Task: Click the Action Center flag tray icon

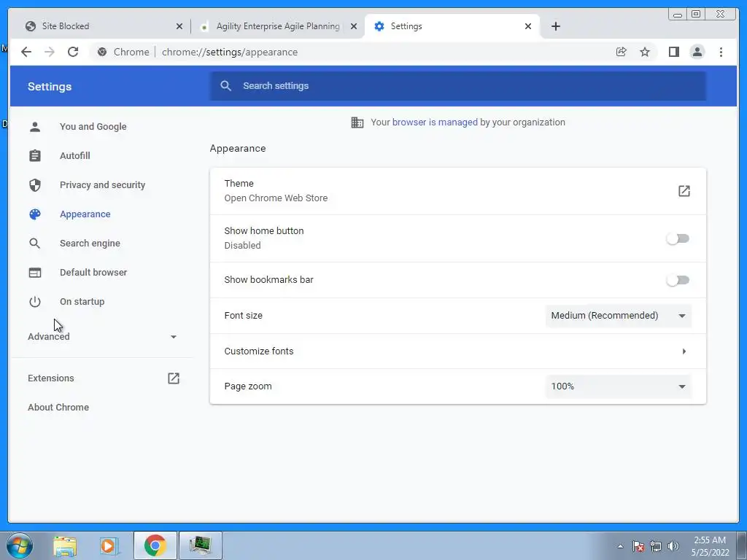Action: (x=638, y=546)
